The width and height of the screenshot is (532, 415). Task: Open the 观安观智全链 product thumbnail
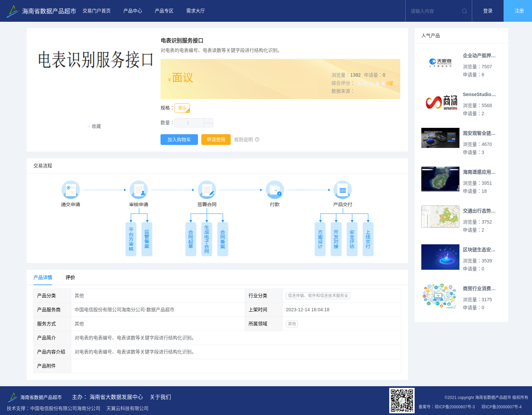click(440, 138)
